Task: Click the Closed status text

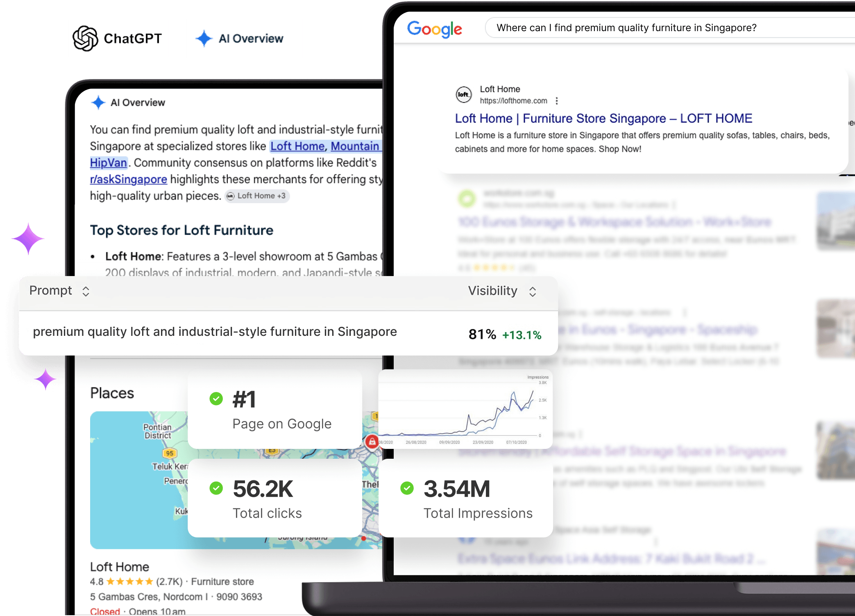Action: pos(105,611)
